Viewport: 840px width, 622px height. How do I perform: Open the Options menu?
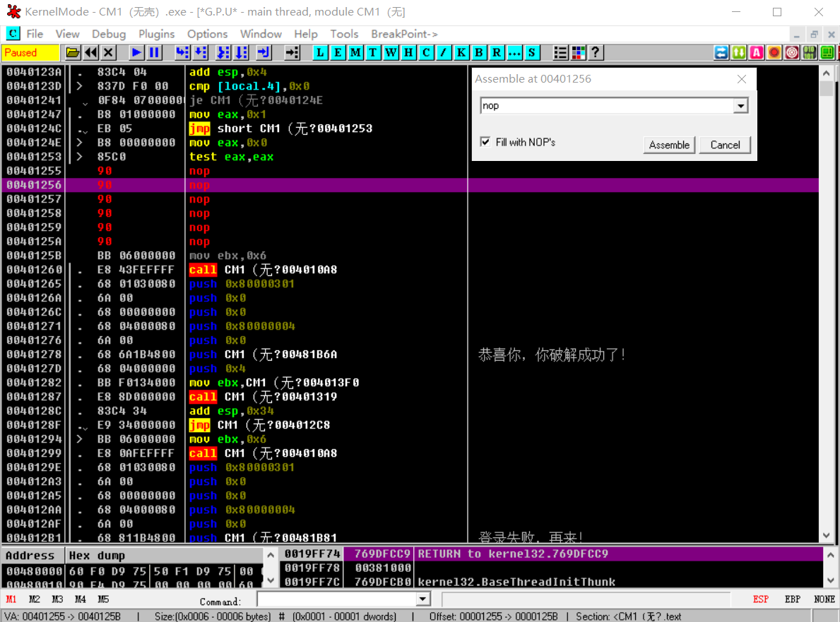click(207, 34)
